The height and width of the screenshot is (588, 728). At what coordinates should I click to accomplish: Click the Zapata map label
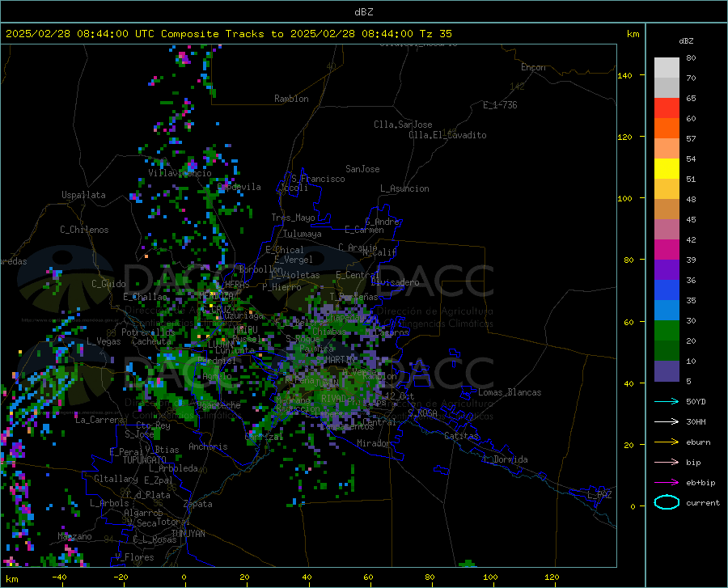[x=198, y=504]
